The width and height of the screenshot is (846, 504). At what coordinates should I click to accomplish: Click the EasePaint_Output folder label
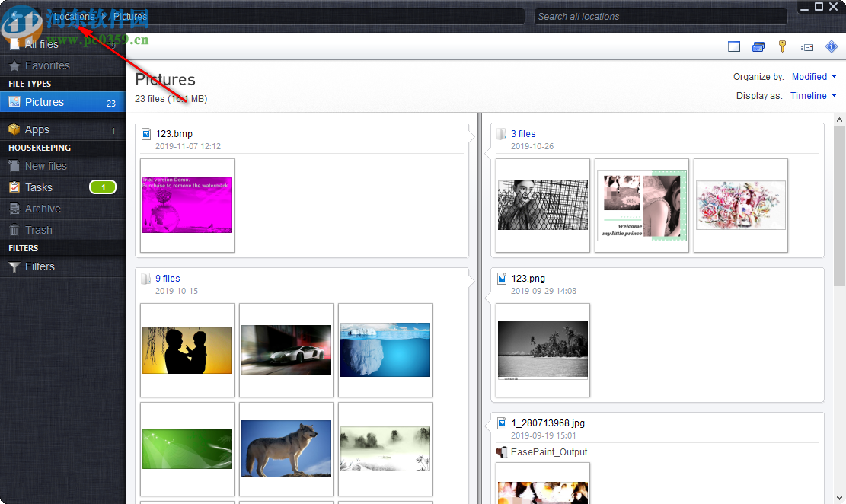coord(549,452)
